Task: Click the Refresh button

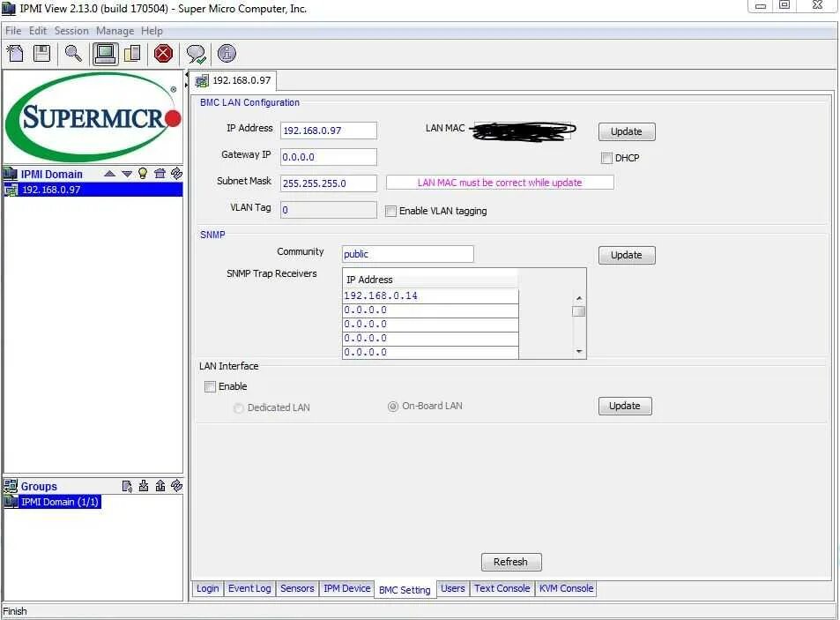Action: 511,562
